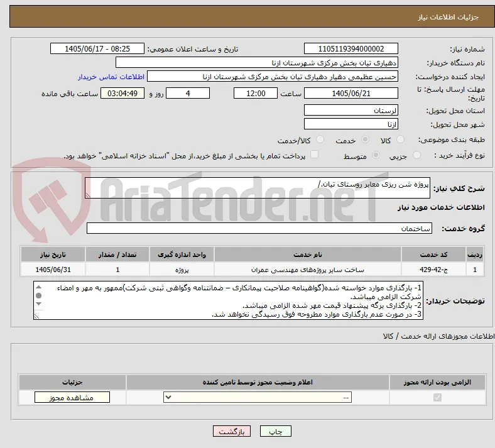Click the چاپ print button
The width and height of the screenshot is (495, 448).
(x=276, y=431)
